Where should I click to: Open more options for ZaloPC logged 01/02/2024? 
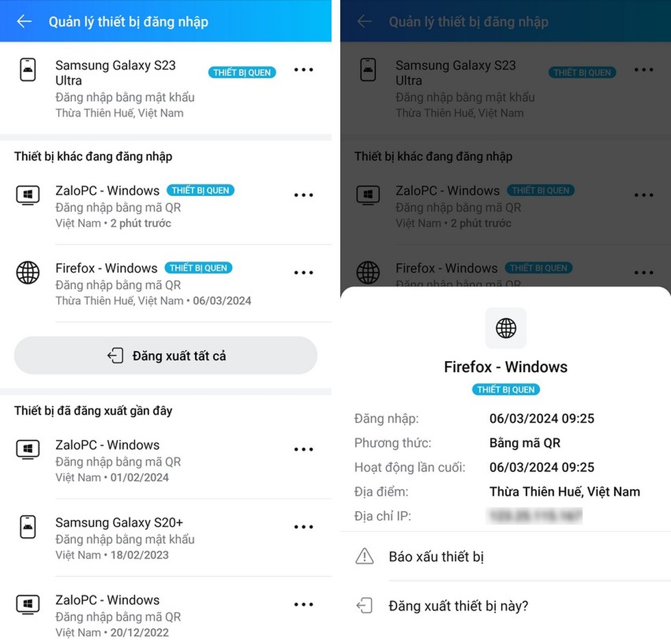coord(303,449)
